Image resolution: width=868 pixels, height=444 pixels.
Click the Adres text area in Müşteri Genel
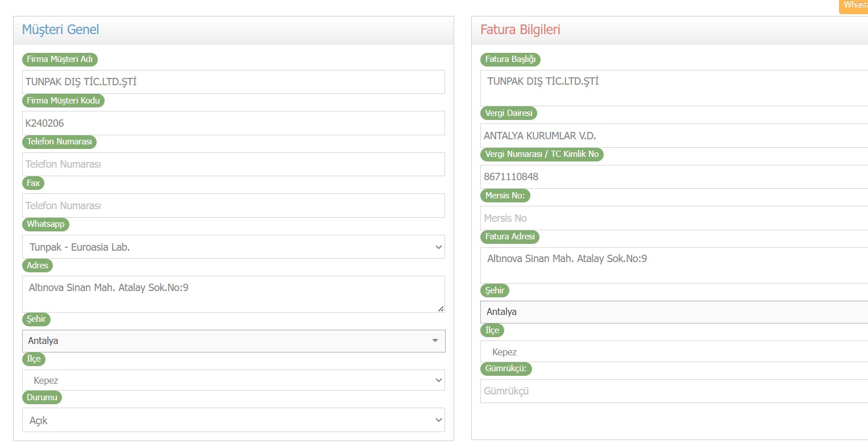233,294
